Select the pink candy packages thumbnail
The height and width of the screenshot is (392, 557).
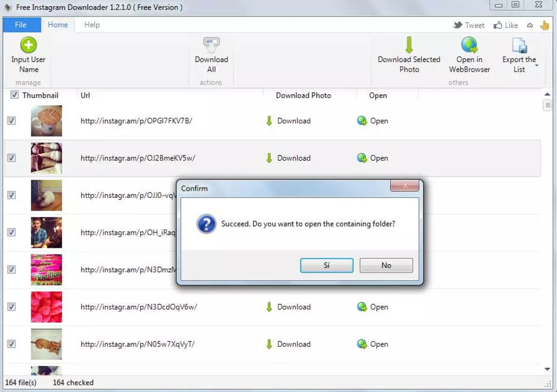(x=46, y=269)
